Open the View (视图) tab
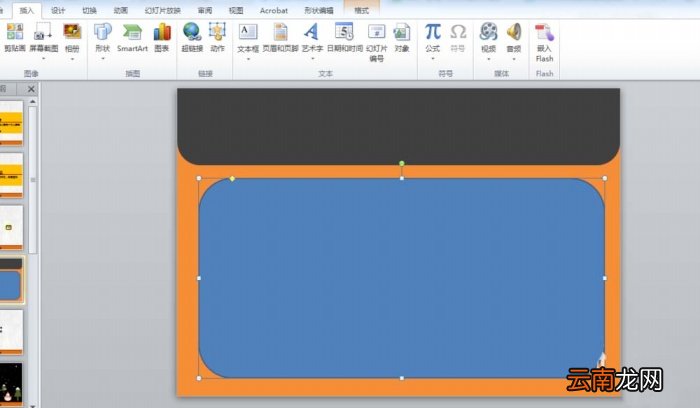The image size is (700, 408). coord(236,10)
